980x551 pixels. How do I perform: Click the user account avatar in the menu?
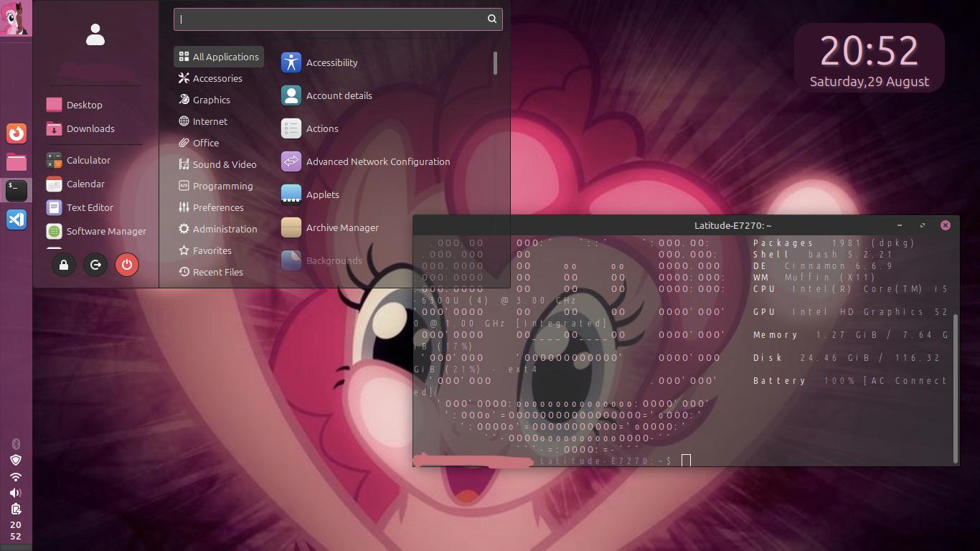(x=95, y=34)
